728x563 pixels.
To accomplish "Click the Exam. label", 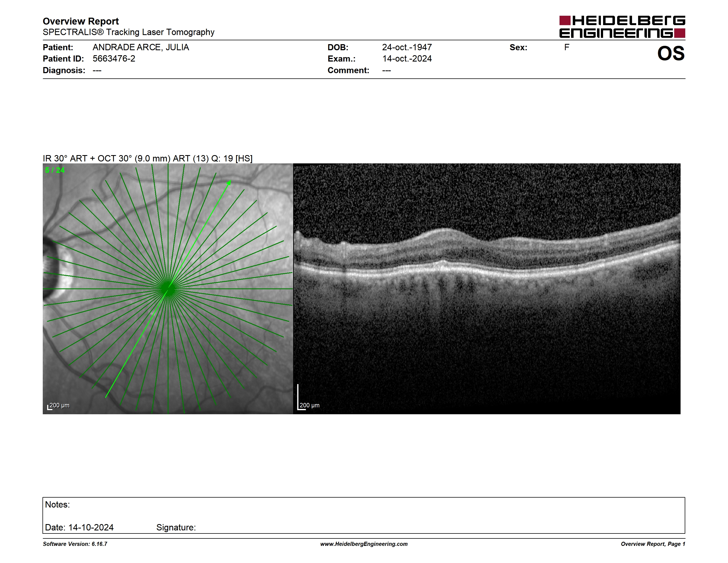I will 342,59.
